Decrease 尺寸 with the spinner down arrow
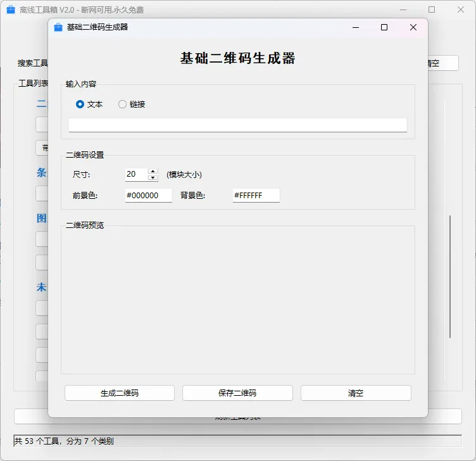Image resolution: width=476 pixels, height=461 pixels. 153,178
